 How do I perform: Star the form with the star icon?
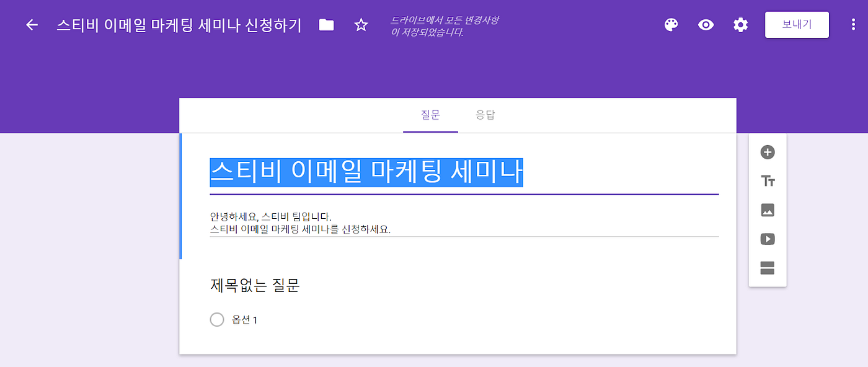coord(361,25)
